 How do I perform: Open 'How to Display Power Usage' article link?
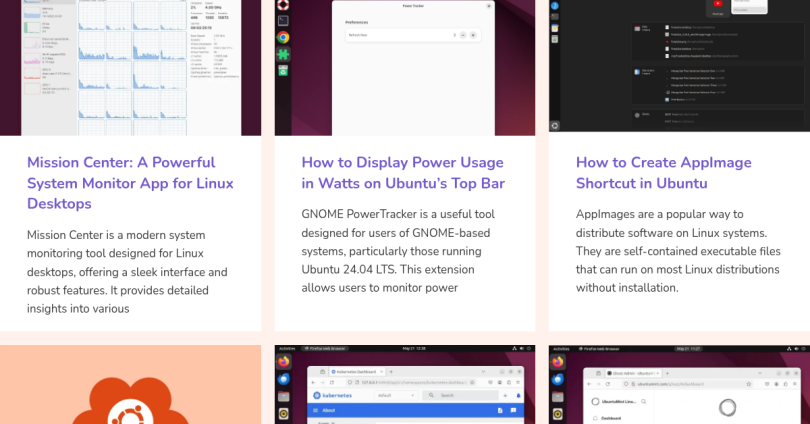tap(402, 173)
